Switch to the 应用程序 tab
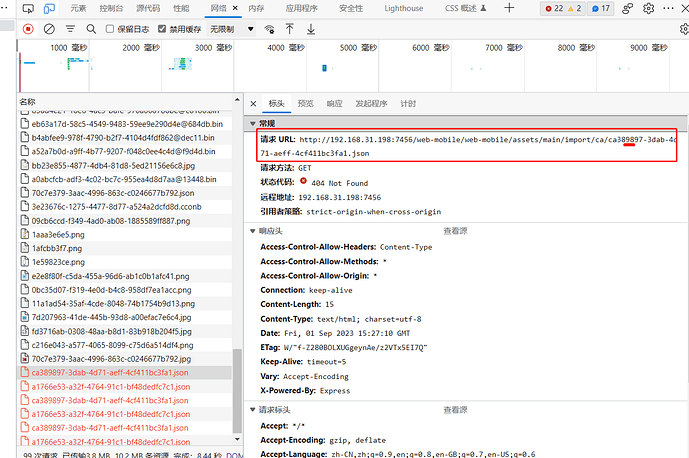Image resolution: width=689 pixels, height=458 pixels. pyautogui.click(x=301, y=8)
